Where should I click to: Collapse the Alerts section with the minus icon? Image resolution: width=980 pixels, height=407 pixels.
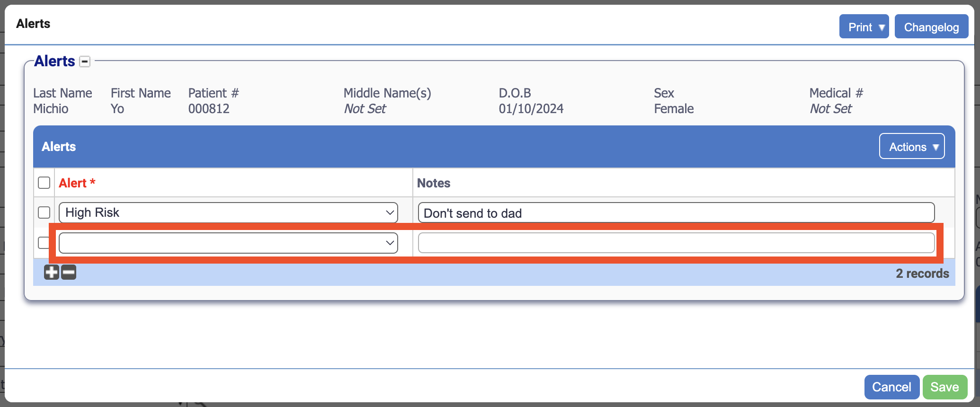tap(85, 62)
